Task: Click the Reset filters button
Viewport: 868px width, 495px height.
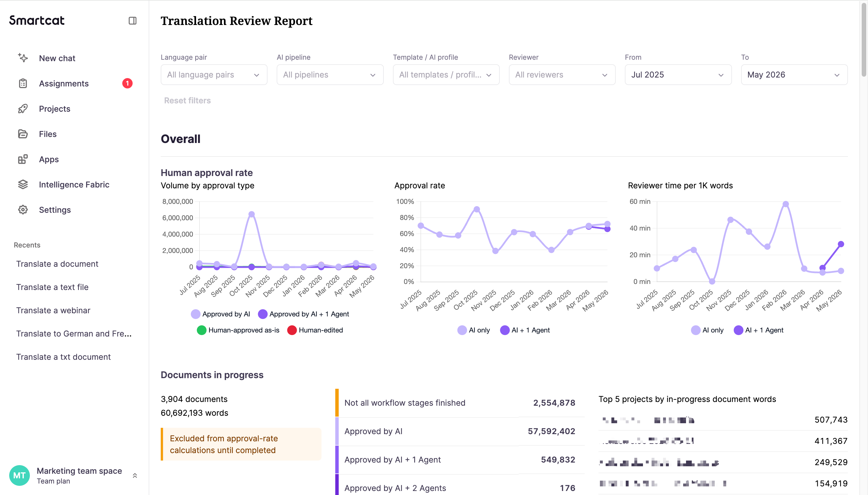Action: click(x=188, y=100)
